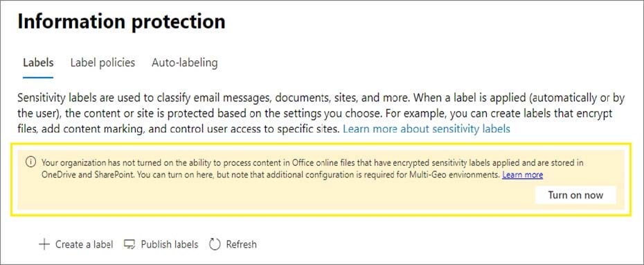This screenshot has height=265, width=644.
Task: Click the Information protection page heading
Action: pos(122,22)
